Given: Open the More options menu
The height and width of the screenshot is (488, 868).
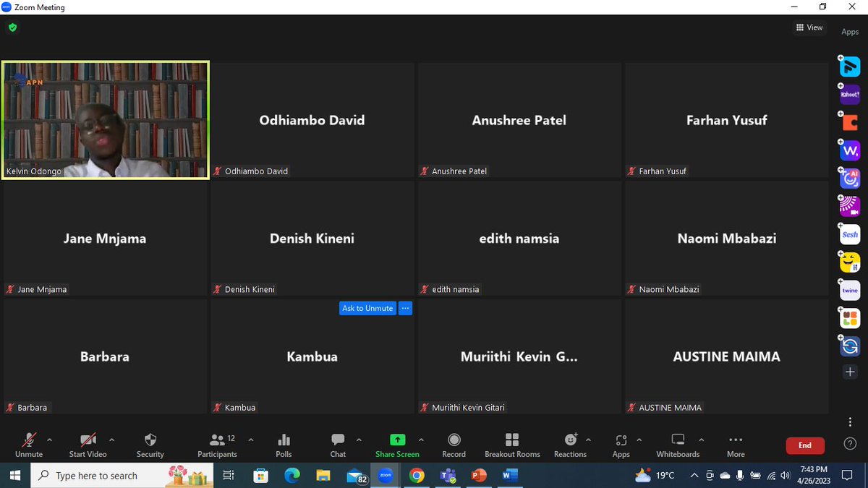Looking at the screenshot, I should (736, 445).
